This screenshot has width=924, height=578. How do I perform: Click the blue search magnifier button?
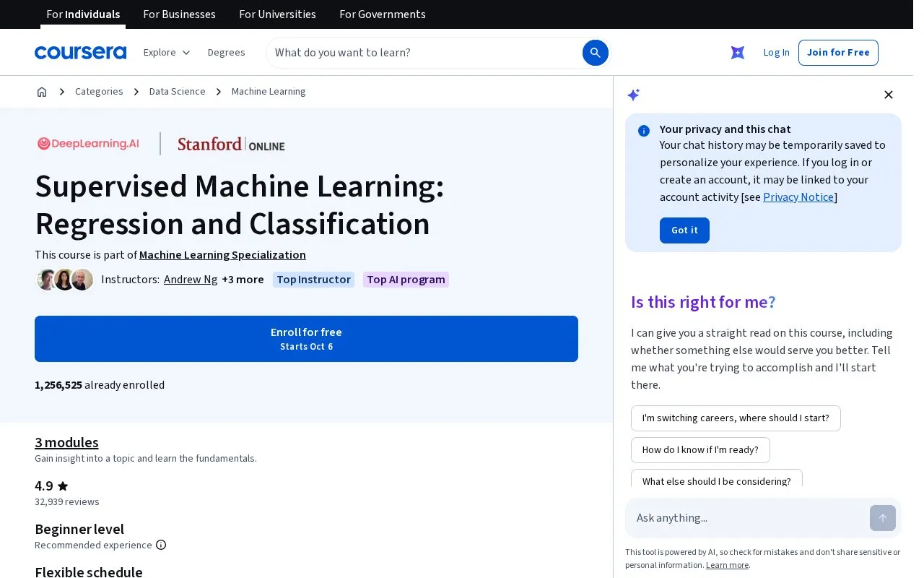point(596,53)
